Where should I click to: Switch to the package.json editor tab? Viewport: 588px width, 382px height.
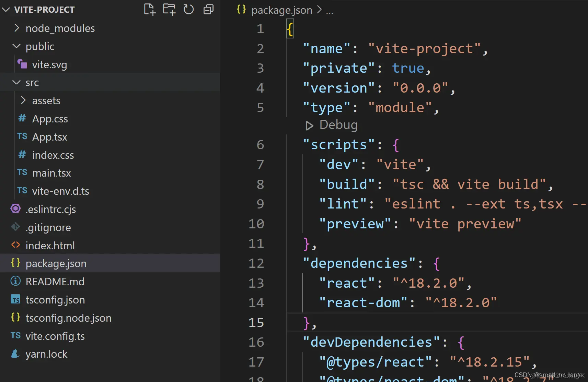pos(281,10)
